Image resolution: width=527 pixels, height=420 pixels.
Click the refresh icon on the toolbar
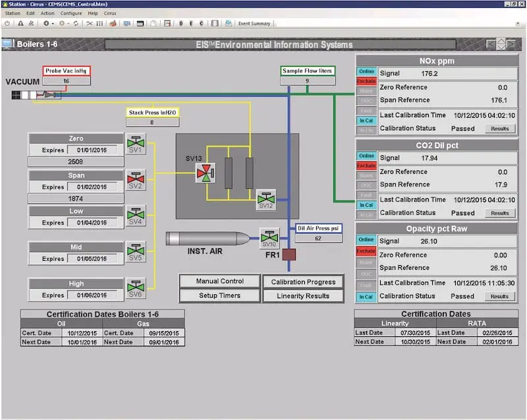coord(76,23)
